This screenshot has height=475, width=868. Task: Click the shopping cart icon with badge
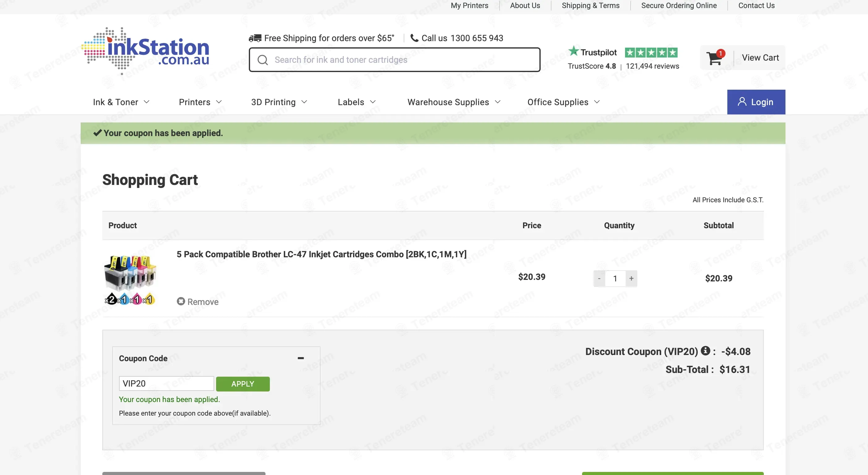715,58
